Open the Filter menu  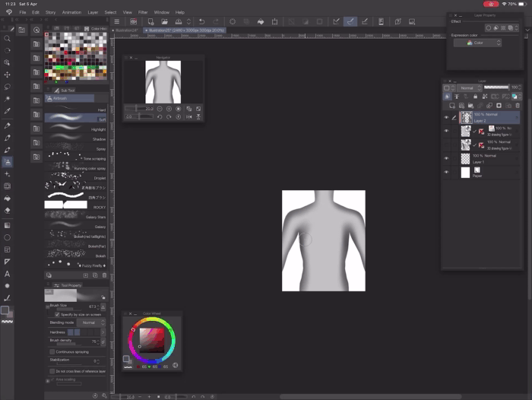pyautogui.click(x=143, y=12)
